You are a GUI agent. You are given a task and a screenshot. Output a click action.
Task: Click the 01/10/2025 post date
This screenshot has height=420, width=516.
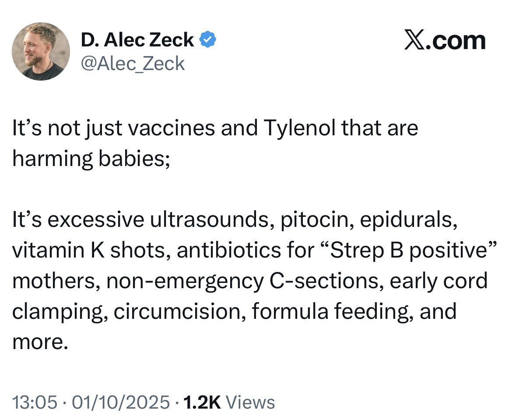click(121, 402)
